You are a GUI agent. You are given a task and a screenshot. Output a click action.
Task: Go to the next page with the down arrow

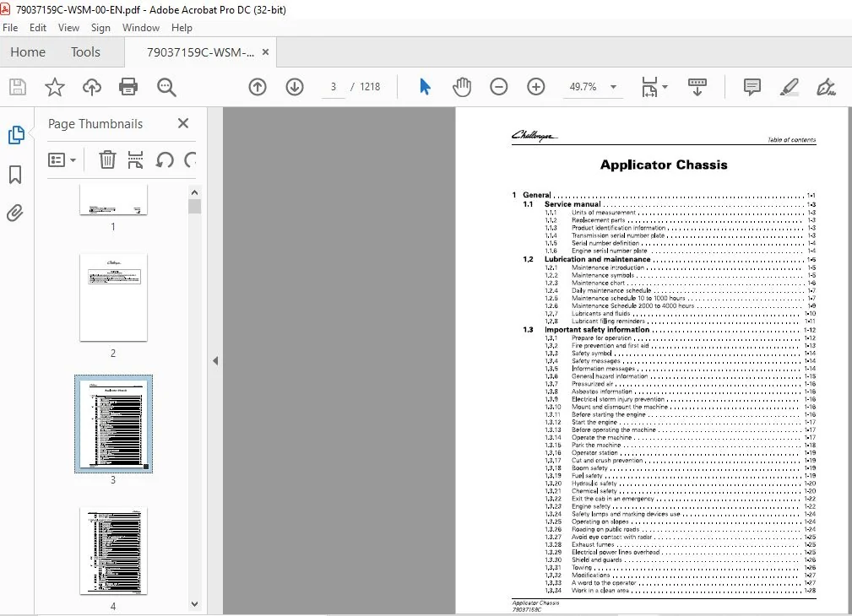tap(295, 87)
